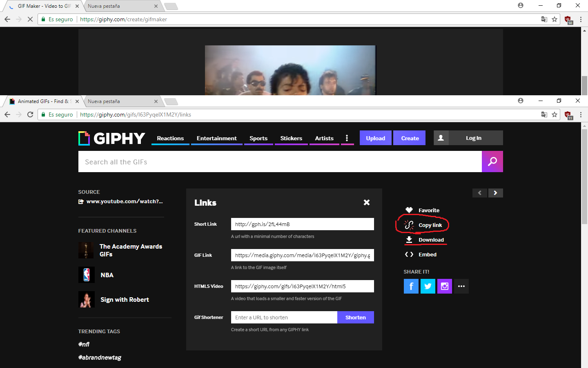Click the #abrandnewtag trending tag
Viewport: 588px width, 368px height.
click(100, 357)
